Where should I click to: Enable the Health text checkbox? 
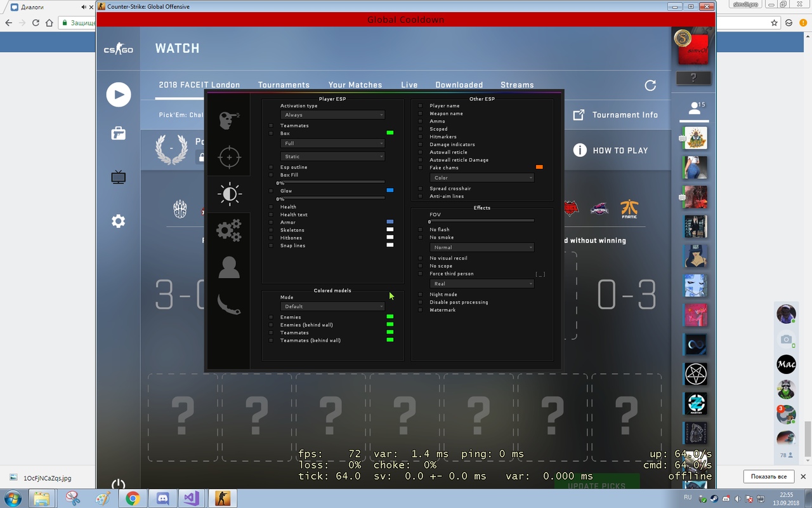(271, 215)
